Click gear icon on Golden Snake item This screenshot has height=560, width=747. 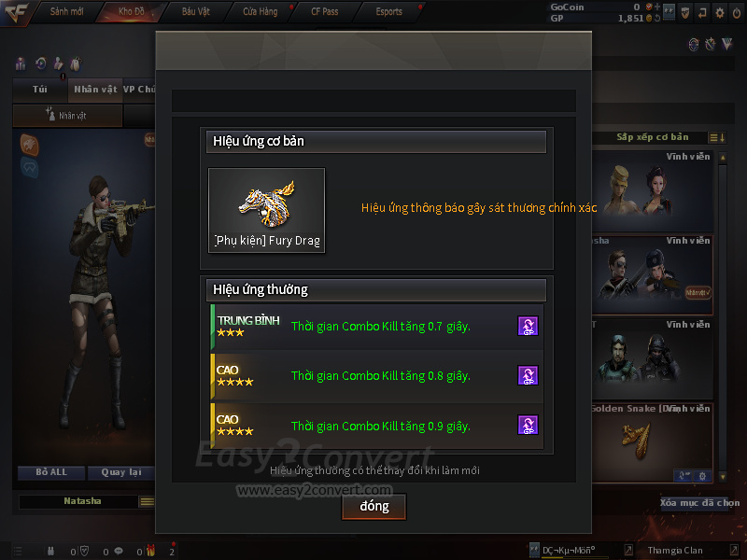[702, 476]
